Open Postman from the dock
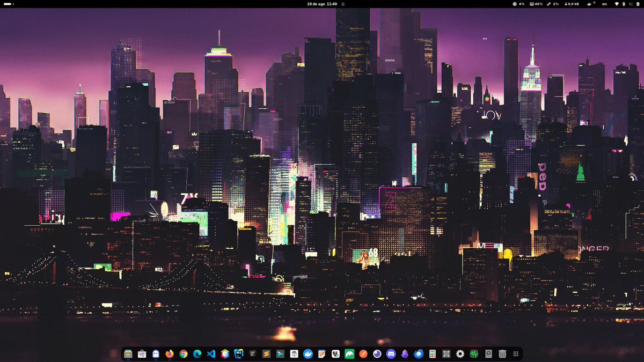Screen dimensions: 644x362 (x=363, y=354)
